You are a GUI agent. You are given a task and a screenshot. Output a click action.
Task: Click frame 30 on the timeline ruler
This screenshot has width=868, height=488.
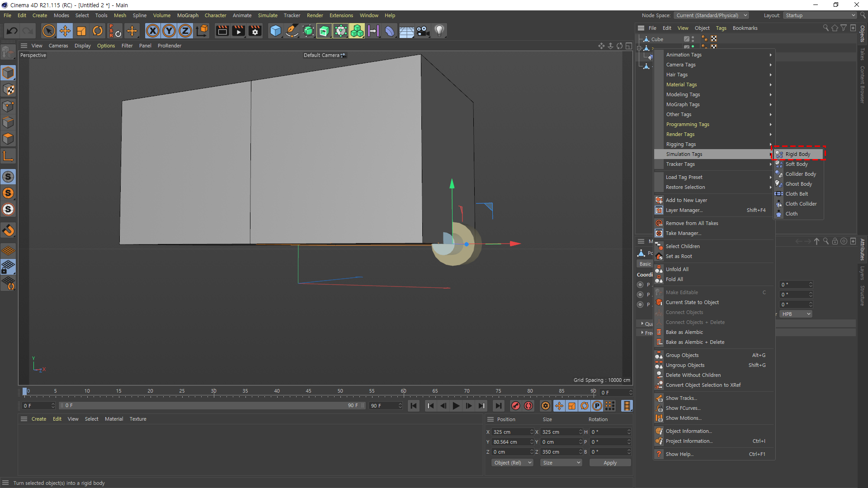tap(214, 391)
